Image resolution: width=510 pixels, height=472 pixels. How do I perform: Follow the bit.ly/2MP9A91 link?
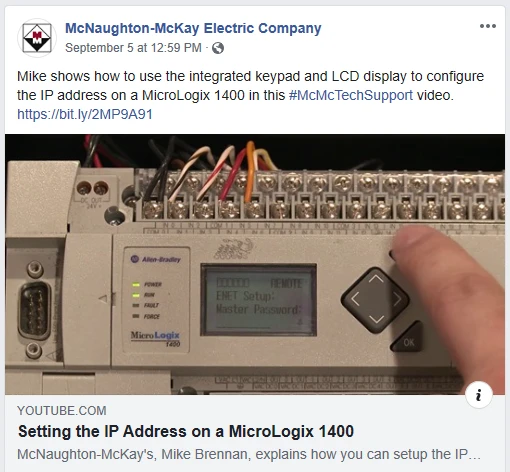point(85,114)
